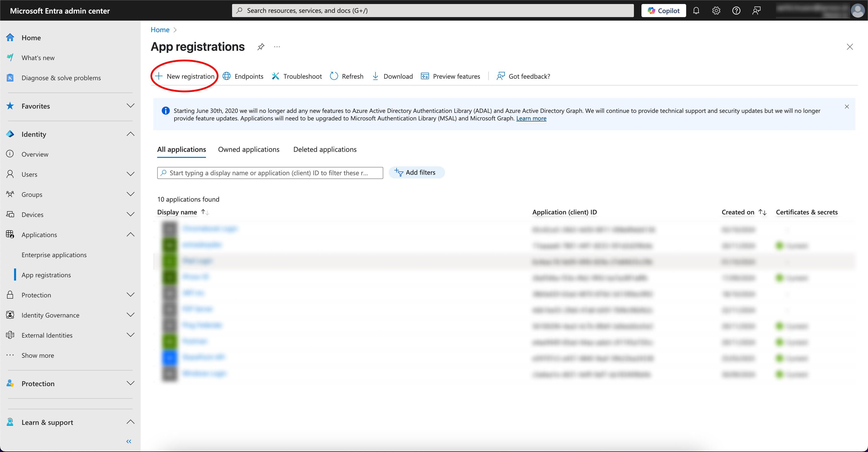This screenshot has width=868, height=452.
Task: Collapse the sidebar with double-arrow icon
Action: point(129,441)
